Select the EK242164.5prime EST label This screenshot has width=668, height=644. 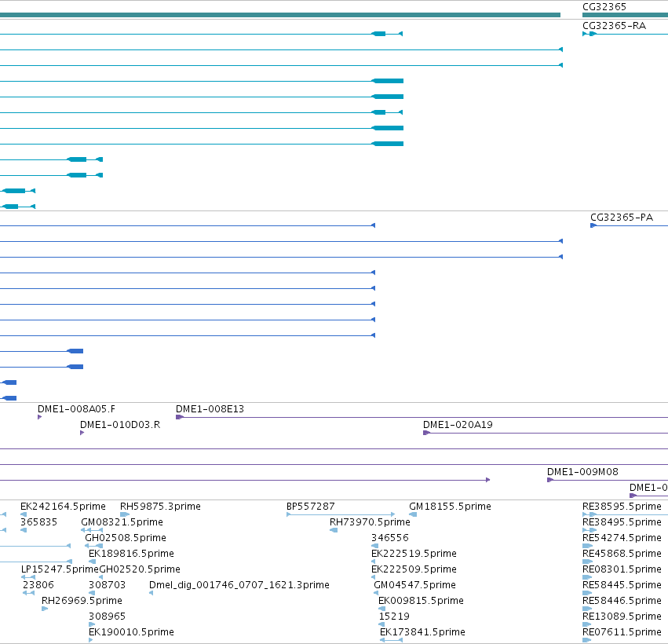[x=63, y=507]
